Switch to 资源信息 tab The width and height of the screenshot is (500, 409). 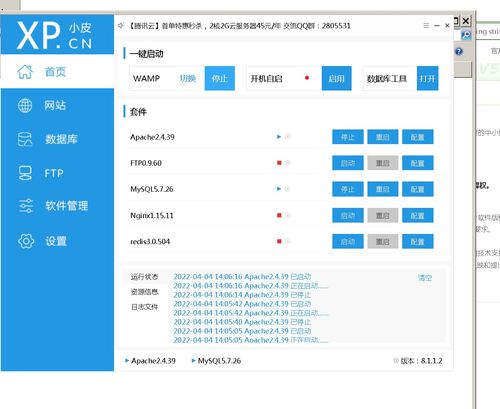click(144, 292)
